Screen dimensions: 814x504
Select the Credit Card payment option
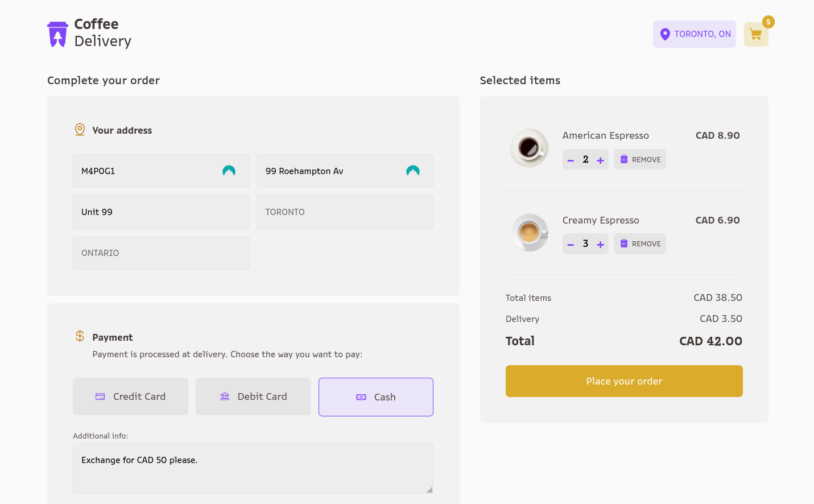tap(130, 396)
